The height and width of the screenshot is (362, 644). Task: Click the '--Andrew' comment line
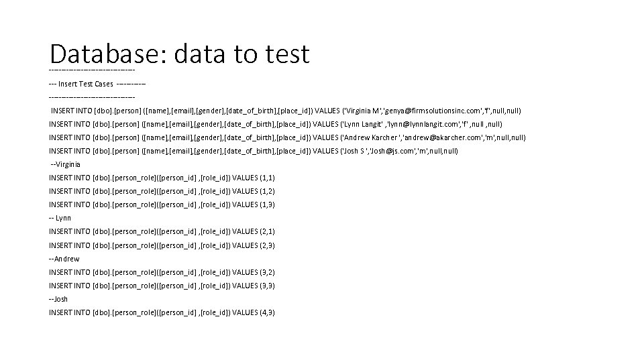coord(64,259)
